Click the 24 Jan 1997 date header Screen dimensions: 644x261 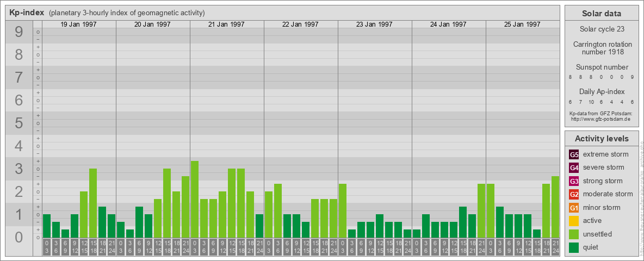click(448, 24)
